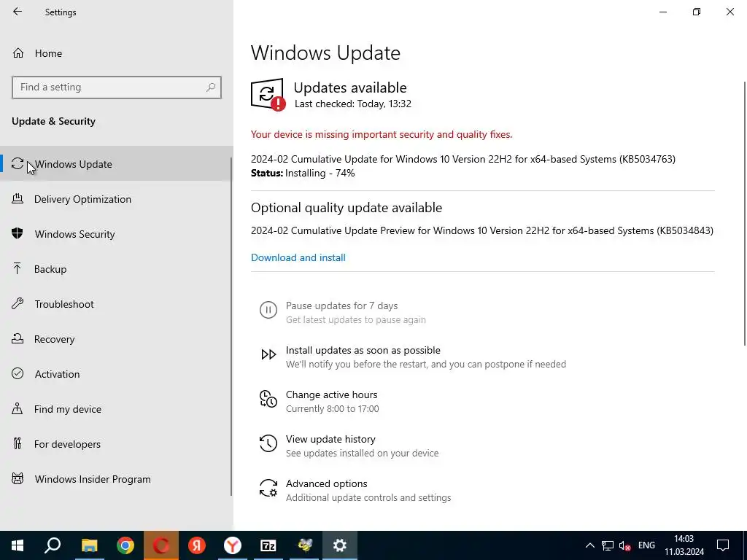
Task: Click the active hours clock icon
Action: pyautogui.click(x=268, y=399)
